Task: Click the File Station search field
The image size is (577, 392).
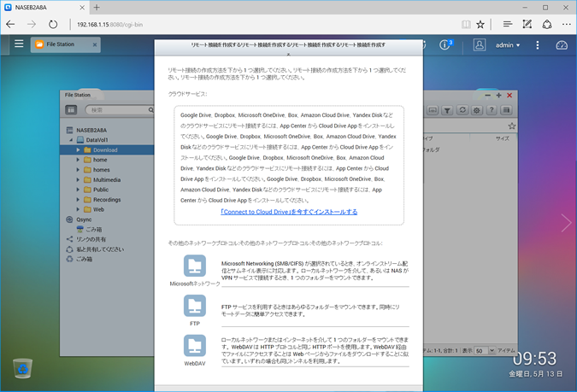Action: point(120,109)
